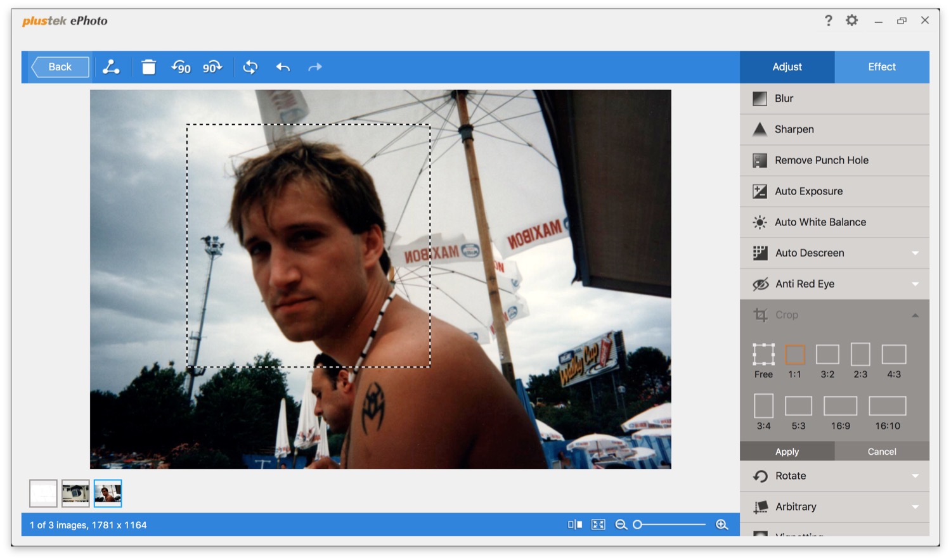Click the undo arrow in the toolbar
Screen dimensions: 951x560
pos(283,67)
